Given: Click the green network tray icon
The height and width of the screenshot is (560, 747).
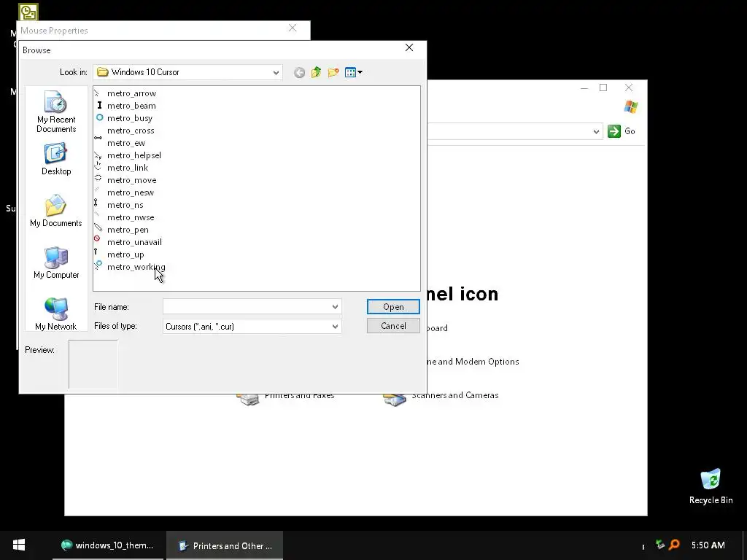Looking at the screenshot, I should [659, 544].
